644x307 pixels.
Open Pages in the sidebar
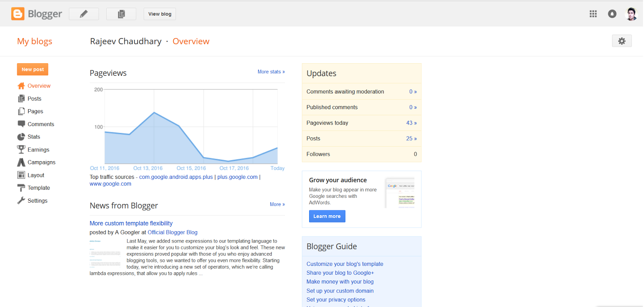35,111
